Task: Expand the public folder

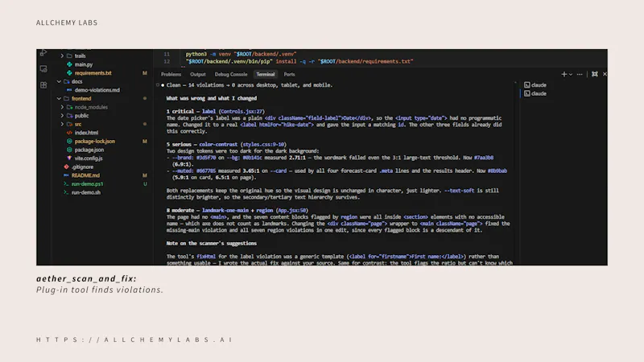Action: click(63, 116)
